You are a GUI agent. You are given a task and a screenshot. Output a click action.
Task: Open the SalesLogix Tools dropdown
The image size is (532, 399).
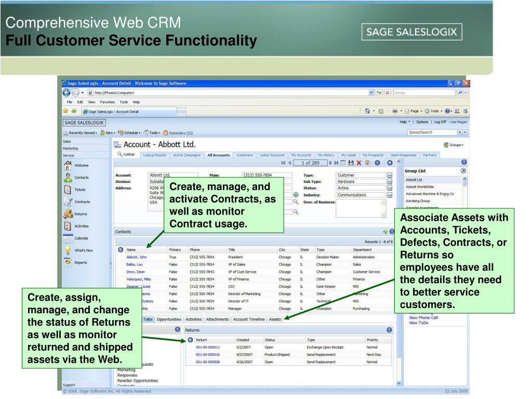click(x=152, y=133)
